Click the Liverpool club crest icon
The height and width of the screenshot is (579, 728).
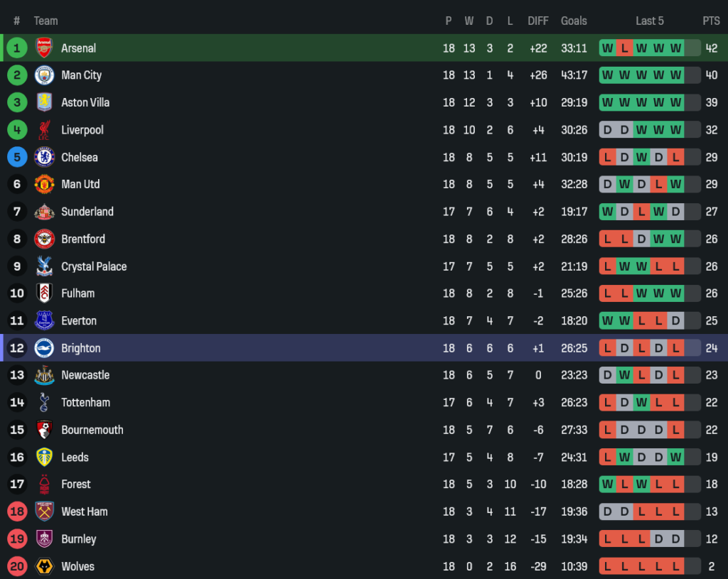pos(44,130)
